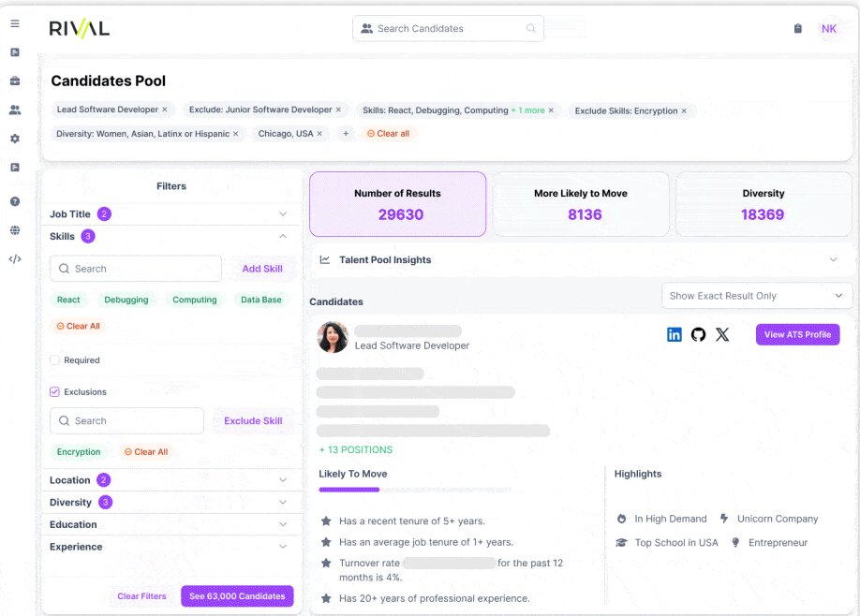This screenshot has height=616, width=860.
Task: Click the View ATS Profile button
Action: click(x=797, y=334)
